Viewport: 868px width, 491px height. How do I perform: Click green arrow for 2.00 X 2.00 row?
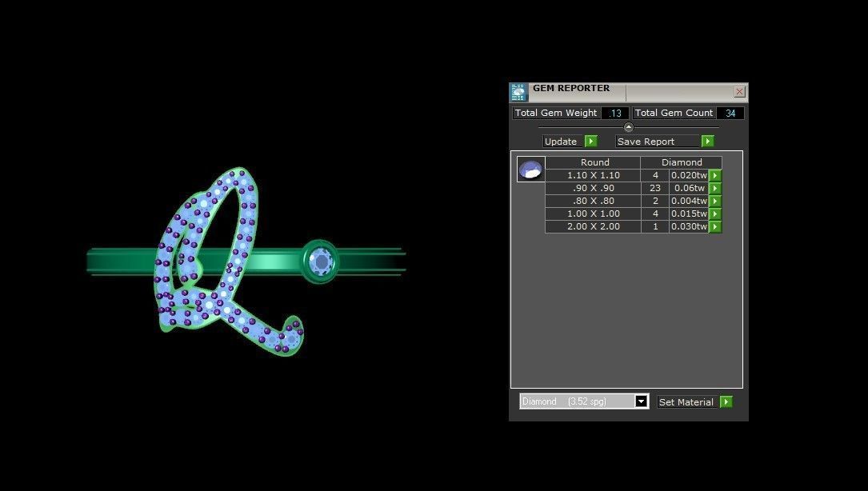click(715, 226)
